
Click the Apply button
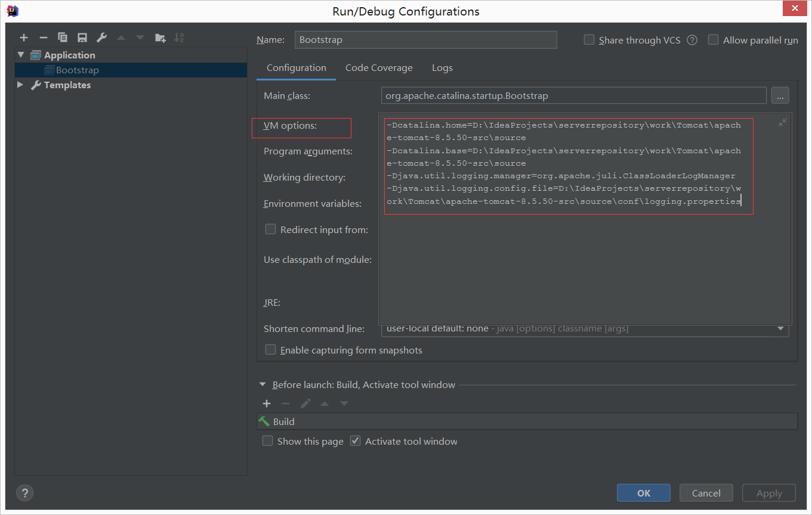[x=769, y=493]
